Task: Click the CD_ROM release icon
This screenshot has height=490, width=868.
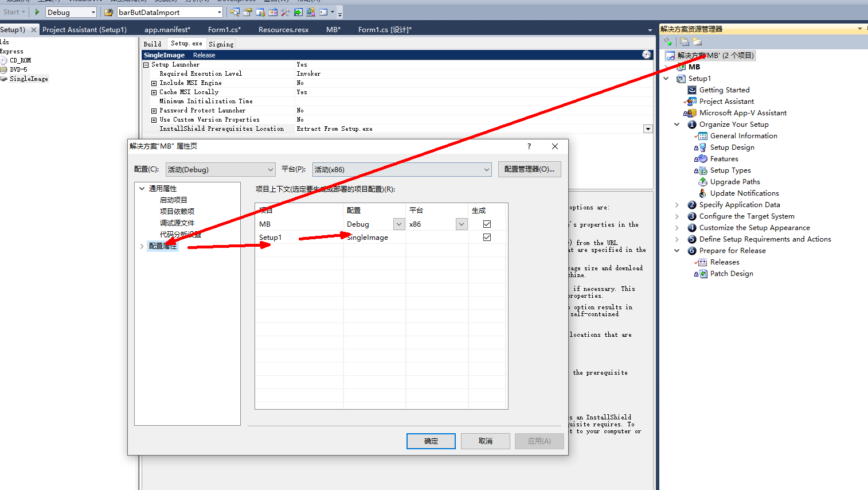Action: (4, 60)
